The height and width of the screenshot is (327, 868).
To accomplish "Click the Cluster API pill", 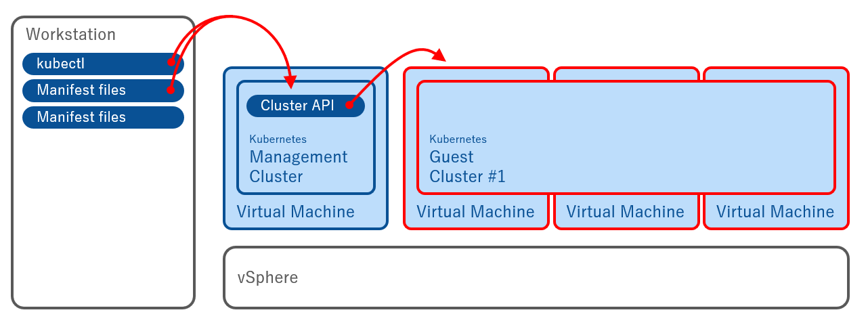I will click(298, 106).
